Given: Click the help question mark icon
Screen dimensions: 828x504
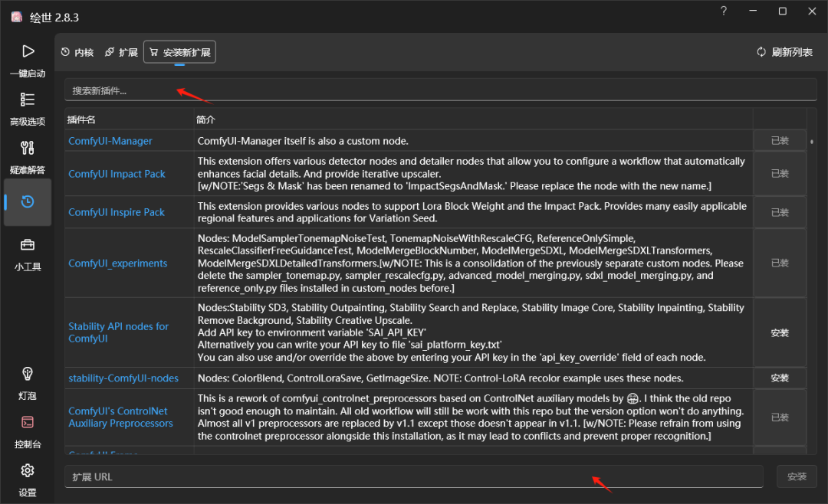Looking at the screenshot, I should (x=724, y=11).
